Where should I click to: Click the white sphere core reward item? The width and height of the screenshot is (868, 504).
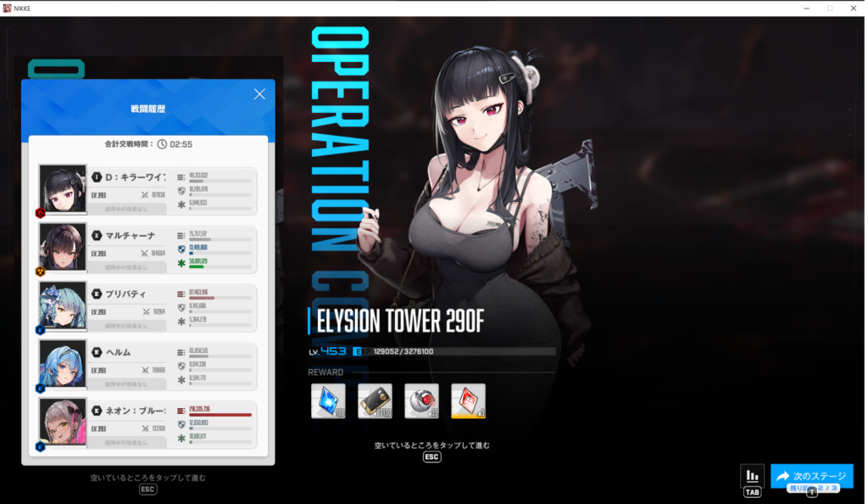422,400
